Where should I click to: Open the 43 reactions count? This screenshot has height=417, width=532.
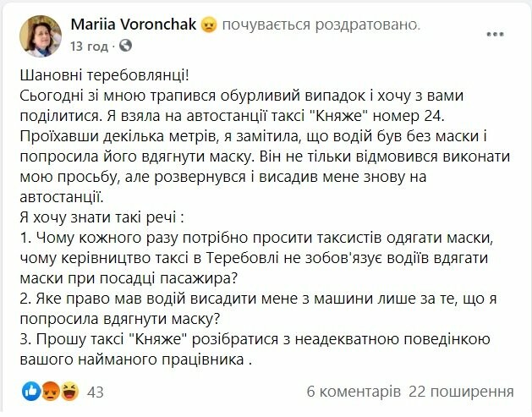click(96, 392)
